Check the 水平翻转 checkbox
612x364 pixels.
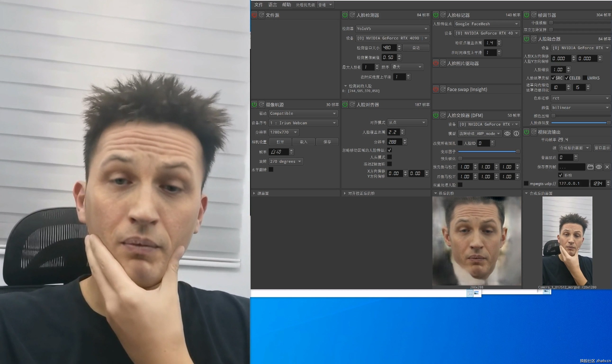pyautogui.click(x=271, y=169)
